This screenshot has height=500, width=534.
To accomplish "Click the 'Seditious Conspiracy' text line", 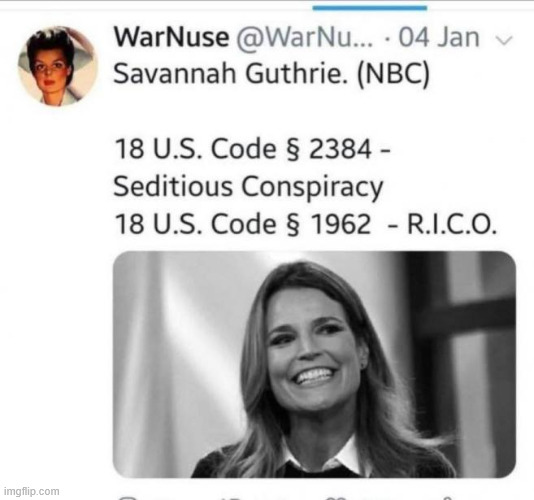I will tap(248, 187).
